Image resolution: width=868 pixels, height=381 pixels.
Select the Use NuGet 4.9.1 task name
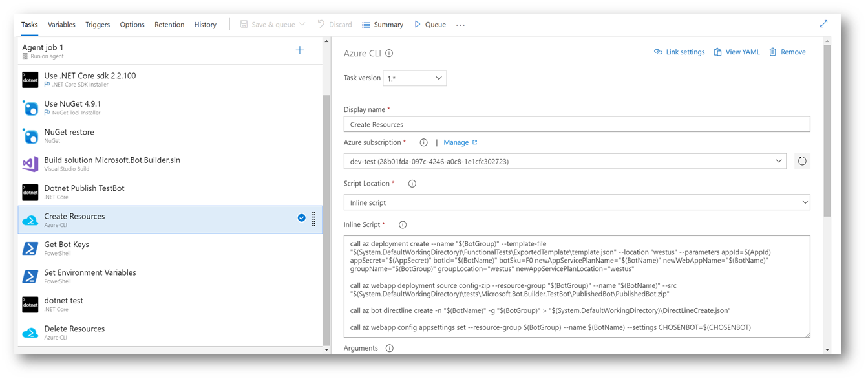pyautogui.click(x=72, y=103)
